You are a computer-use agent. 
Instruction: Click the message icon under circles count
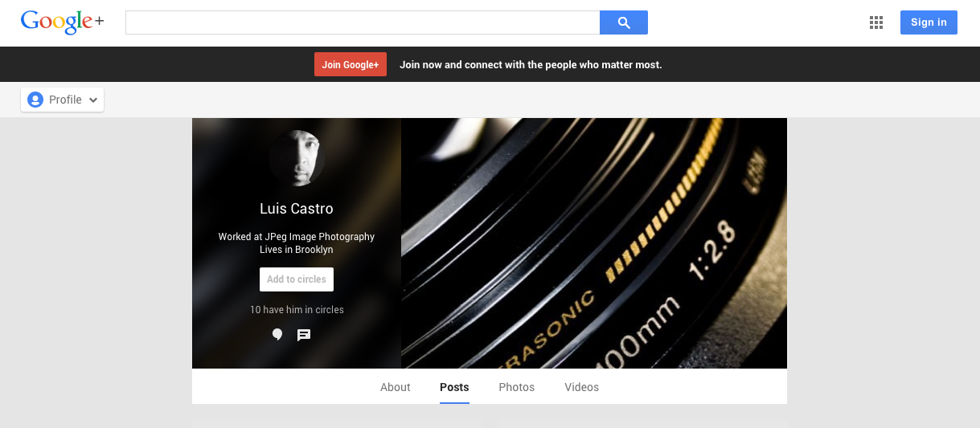click(x=304, y=335)
